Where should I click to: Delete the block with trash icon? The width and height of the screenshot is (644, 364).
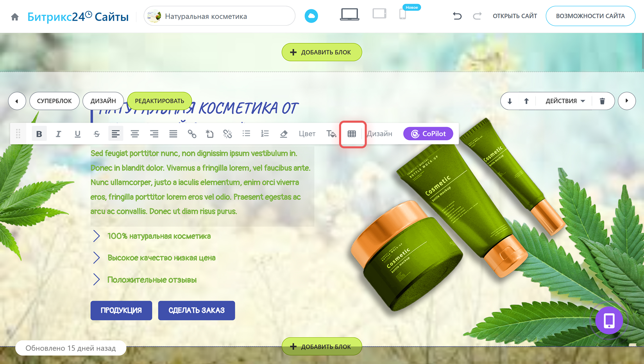coord(602,101)
